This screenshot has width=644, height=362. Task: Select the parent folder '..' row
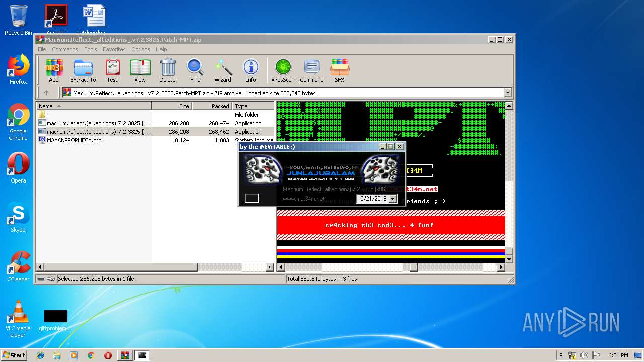click(155, 115)
